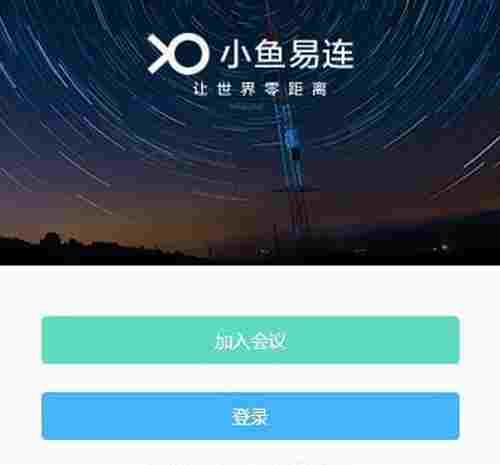Click the XO fish logo icon
Image resolution: width=500 pixels, height=465 pixels.
[178, 54]
